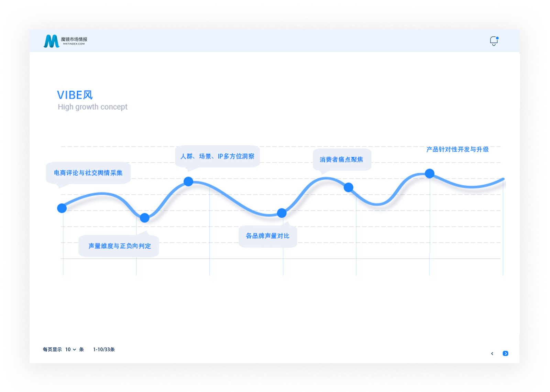Select the 消费者痛点聚焦 label bubble
The width and height of the screenshot is (550, 392).
coord(341,160)
